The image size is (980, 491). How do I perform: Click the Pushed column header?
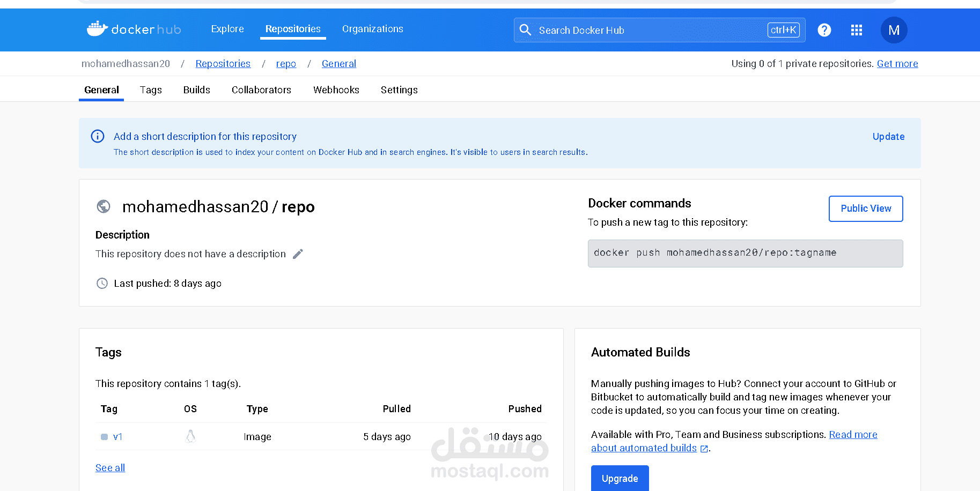(525, 409)
